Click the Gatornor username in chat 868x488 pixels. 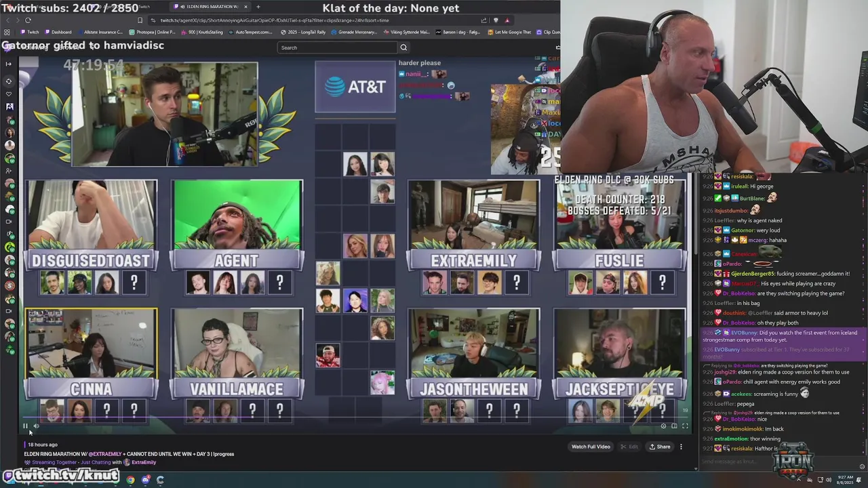click(x=744, y=230)
